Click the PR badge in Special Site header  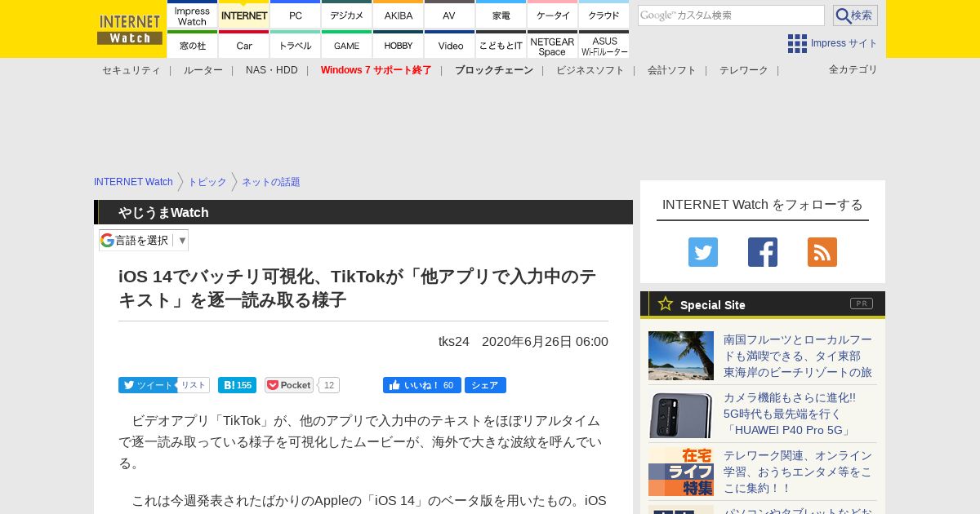pyautogui.click(x=862, y=304)
